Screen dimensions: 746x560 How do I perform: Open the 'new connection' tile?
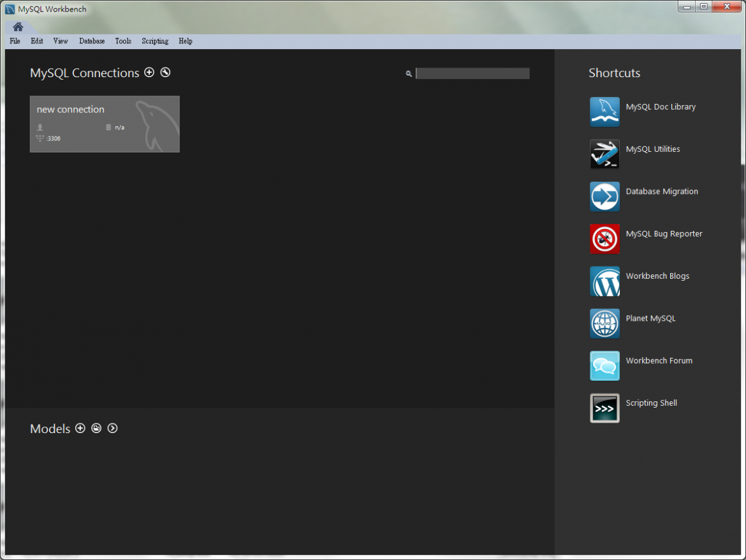pyautogui.click(x=105, y=124)
